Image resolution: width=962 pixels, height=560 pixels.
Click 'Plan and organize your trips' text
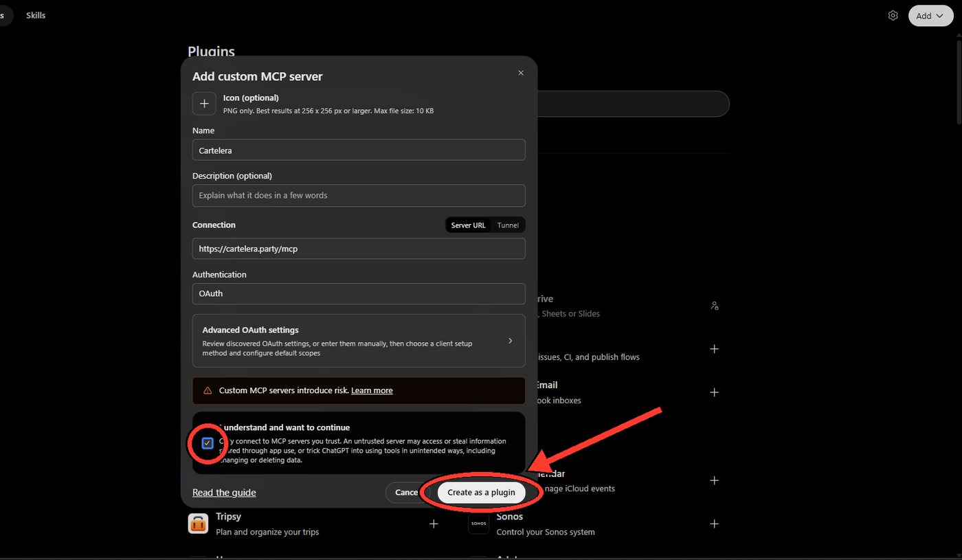tap(267, 532)
